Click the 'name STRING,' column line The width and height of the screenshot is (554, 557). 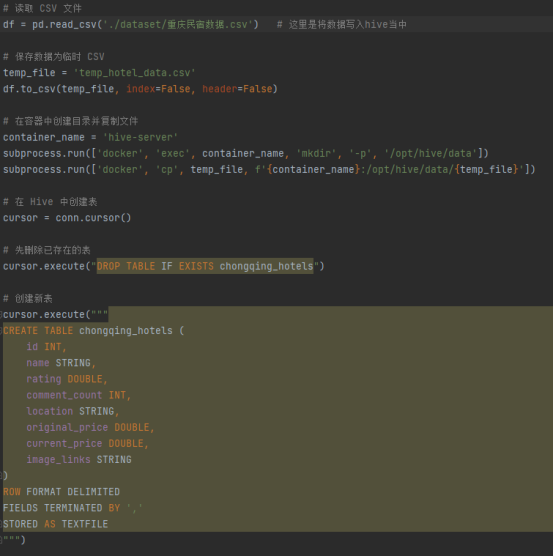pos(61,363)
